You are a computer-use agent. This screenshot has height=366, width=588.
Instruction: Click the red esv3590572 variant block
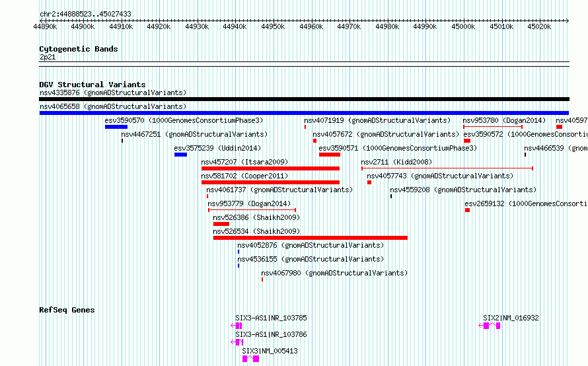coord(467,141)
